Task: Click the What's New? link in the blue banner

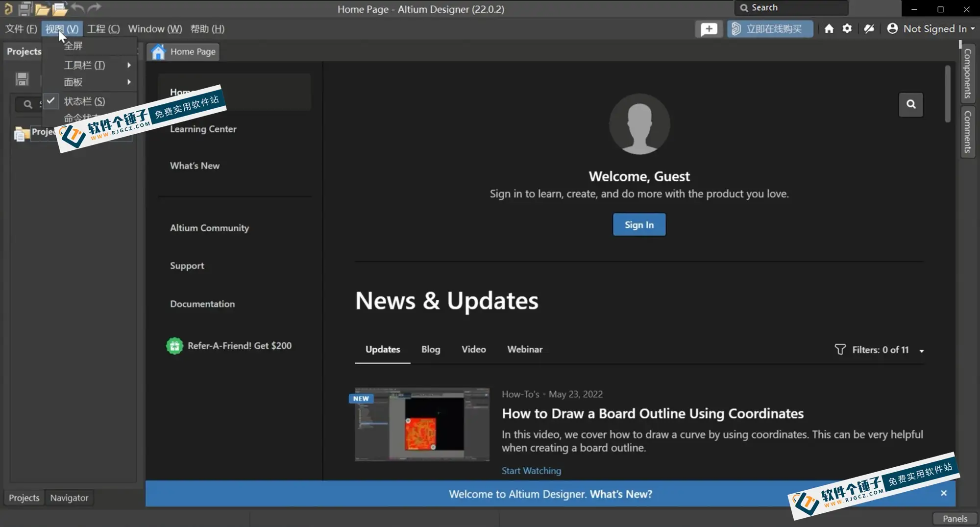Action: click(621, 494)
